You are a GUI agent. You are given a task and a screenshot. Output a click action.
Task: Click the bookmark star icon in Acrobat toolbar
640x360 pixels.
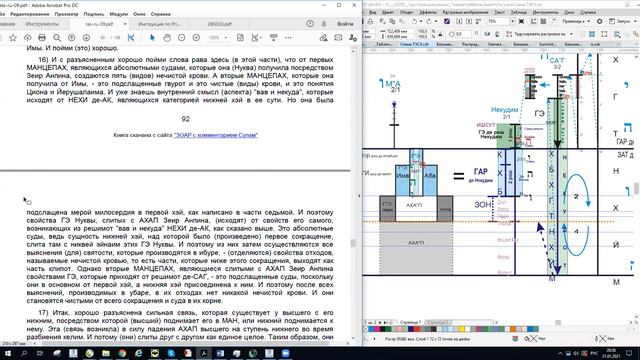[13, 38]
